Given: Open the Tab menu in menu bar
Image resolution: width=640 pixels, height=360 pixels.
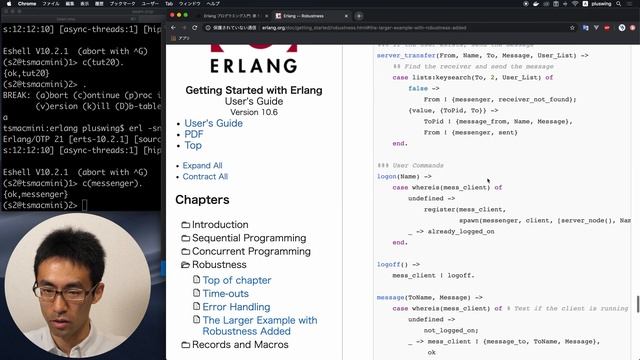Looking at the screenshot, I should [x=169, y=4].
